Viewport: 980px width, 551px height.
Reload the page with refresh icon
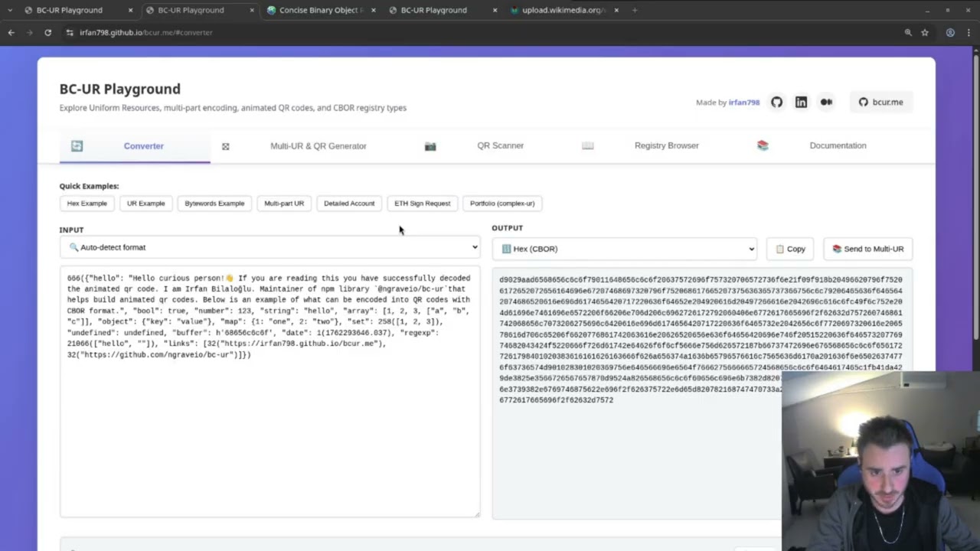pos(47,33)
